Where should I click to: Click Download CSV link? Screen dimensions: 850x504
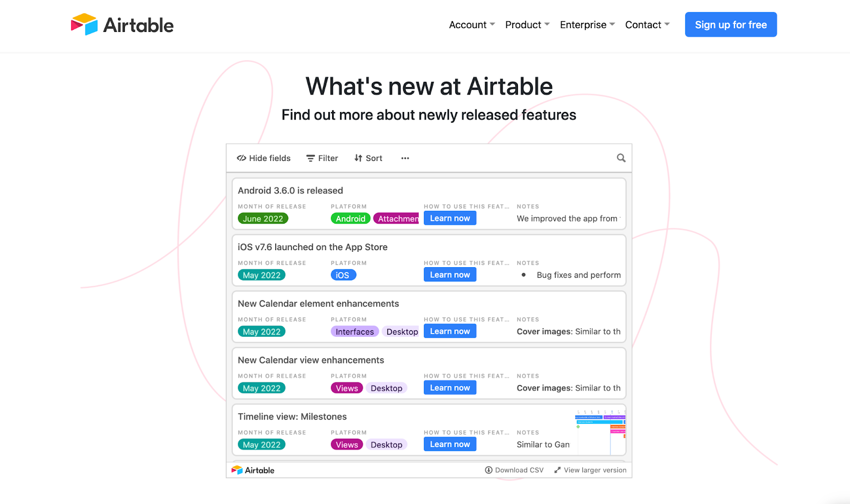(514, 470)
